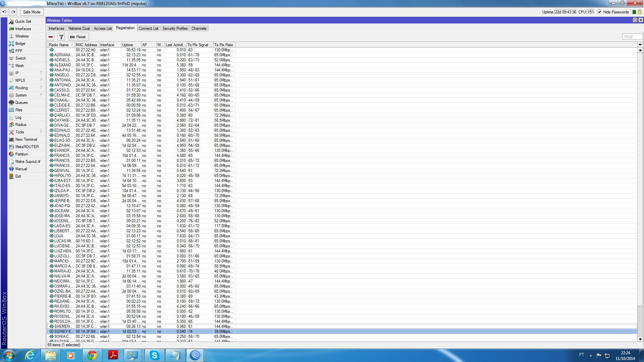
Task: Click the Find search field
Action: tap(632, 37)
